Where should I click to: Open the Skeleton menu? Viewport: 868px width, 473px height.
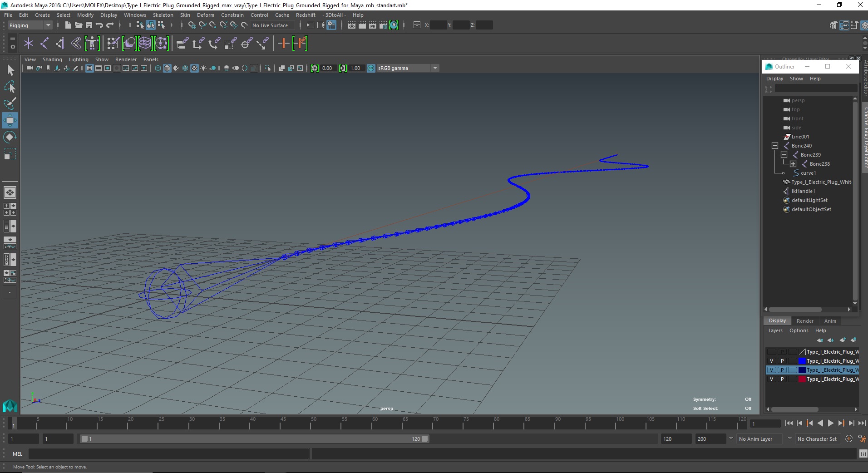tap(163, 15)
